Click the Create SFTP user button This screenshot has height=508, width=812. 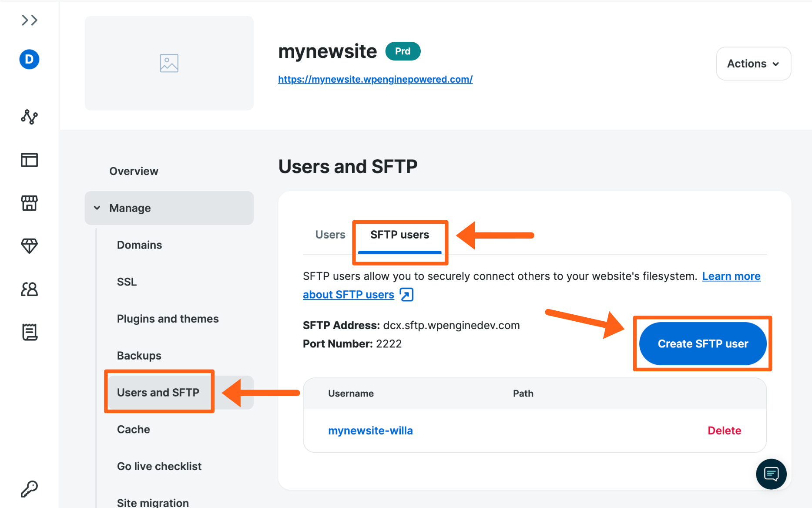coord(702,343)
